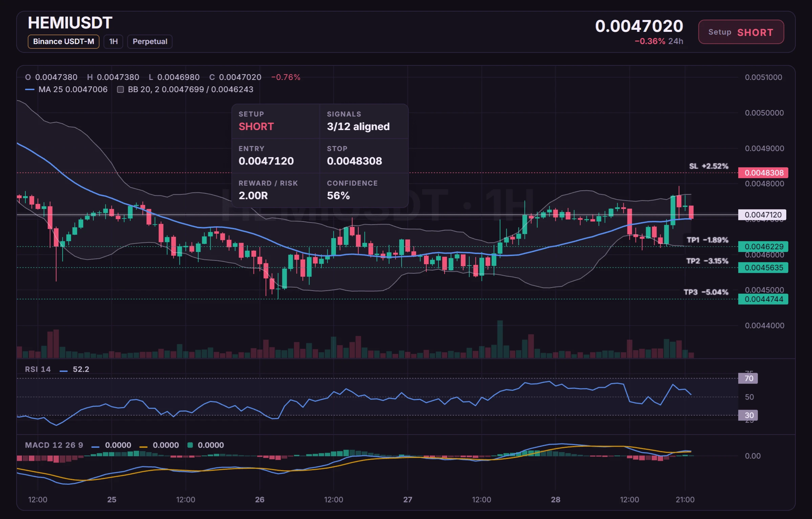Screen dimensions: 812x519
Task: Click the Setup SHORT button
Action: click(x=741, y=32)
